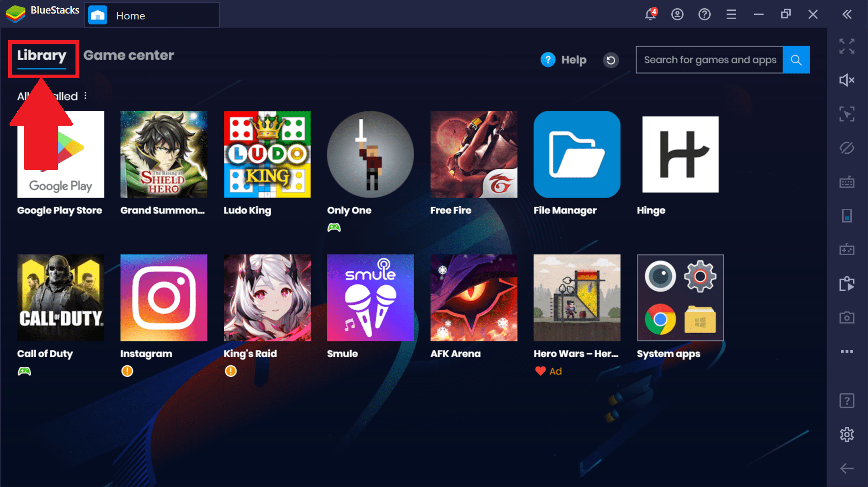
Task: Open the game controls gamepad icon in sidebar
Action: coord(847,250)
